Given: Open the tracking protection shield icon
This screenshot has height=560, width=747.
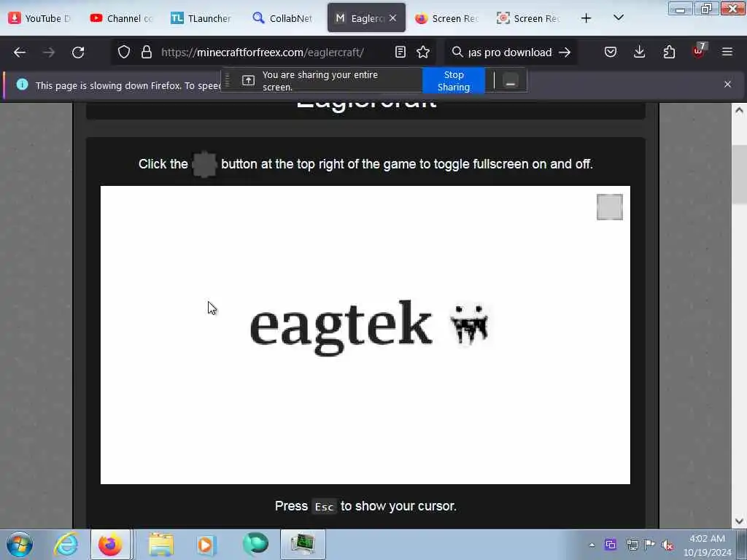Looking at the screenshot, I should point(124,52).
